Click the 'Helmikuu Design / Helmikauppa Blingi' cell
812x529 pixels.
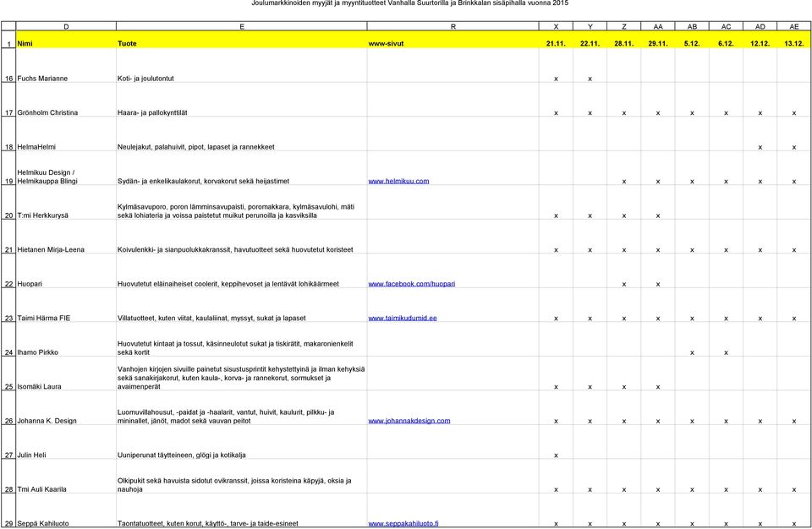[66, 168]
